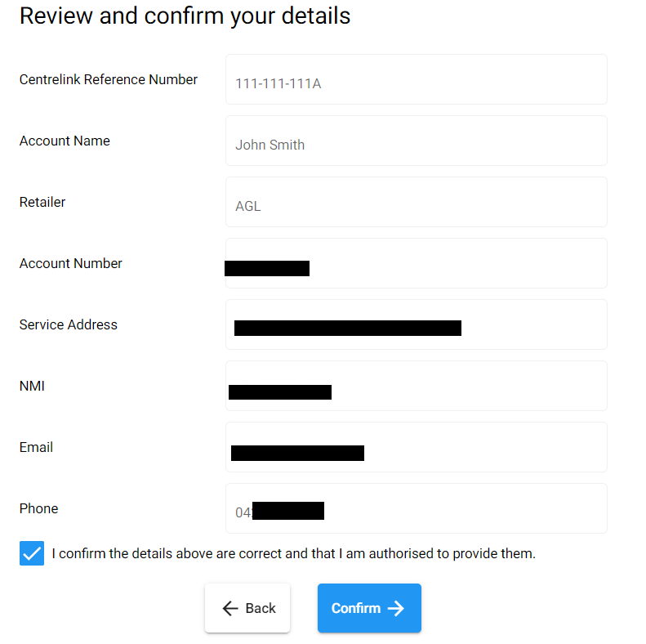This screenshot has width=646, height=644.
Task: Untick the blue confirmation checkbox
Action: 32,553
